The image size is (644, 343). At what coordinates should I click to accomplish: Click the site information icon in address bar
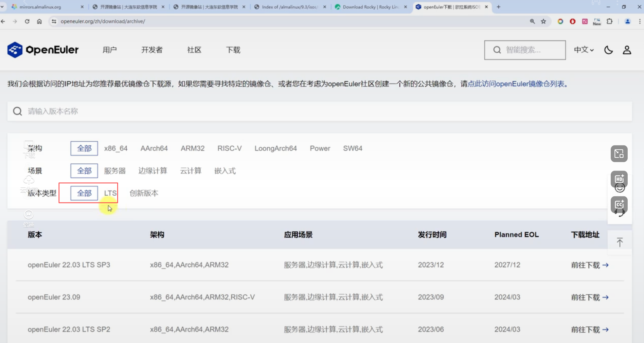(x=54, y=21)
